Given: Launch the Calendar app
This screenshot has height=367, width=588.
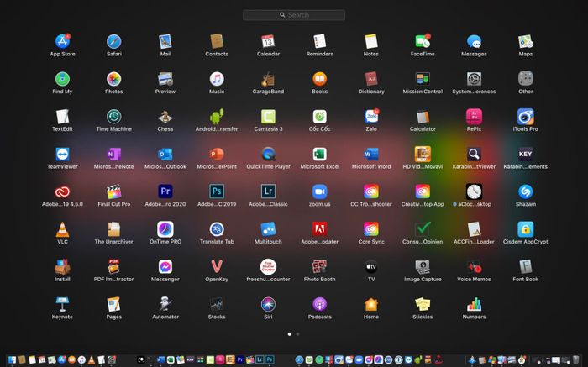Looking at the screenshot, I should click(268, 41).
